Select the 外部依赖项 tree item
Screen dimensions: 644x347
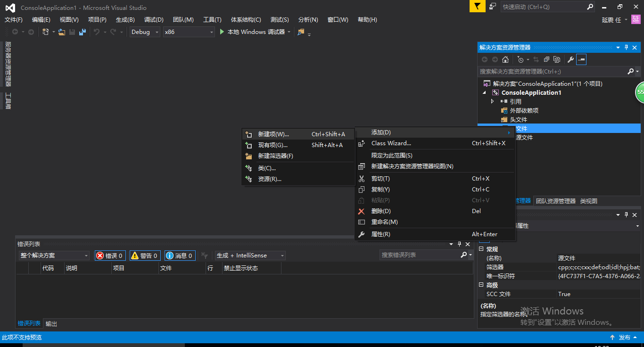(524, 110)
